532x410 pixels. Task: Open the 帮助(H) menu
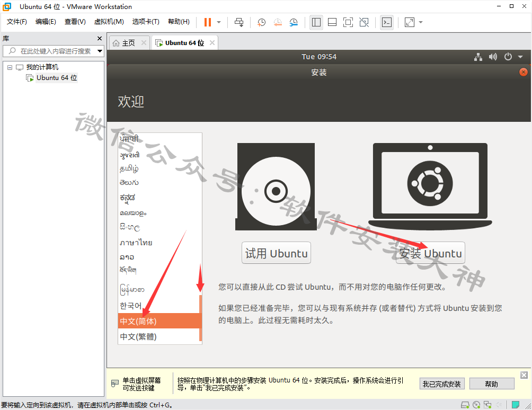coord(179,22)
